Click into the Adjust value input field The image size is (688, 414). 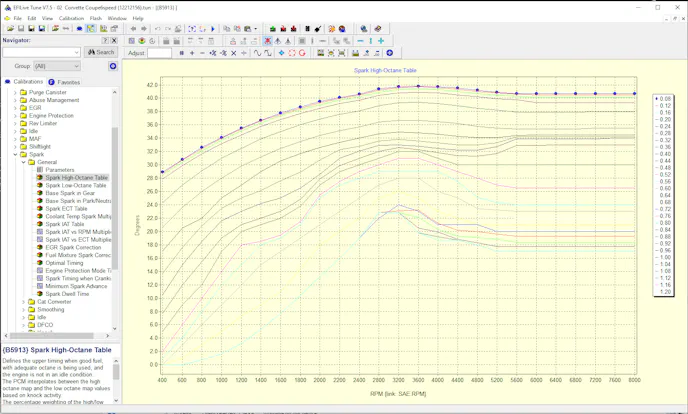pos(160,53)
